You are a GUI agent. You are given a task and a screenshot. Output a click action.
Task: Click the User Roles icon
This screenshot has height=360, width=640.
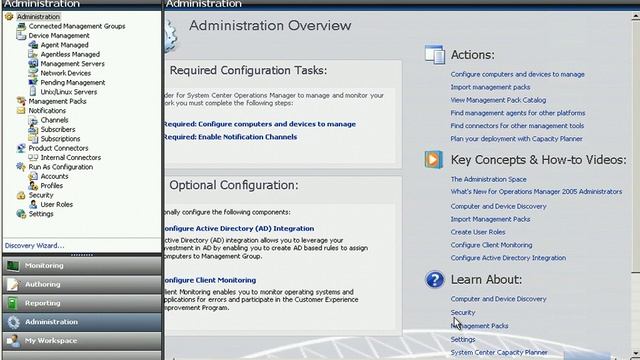pyautogui.click(x=33, y=204)
